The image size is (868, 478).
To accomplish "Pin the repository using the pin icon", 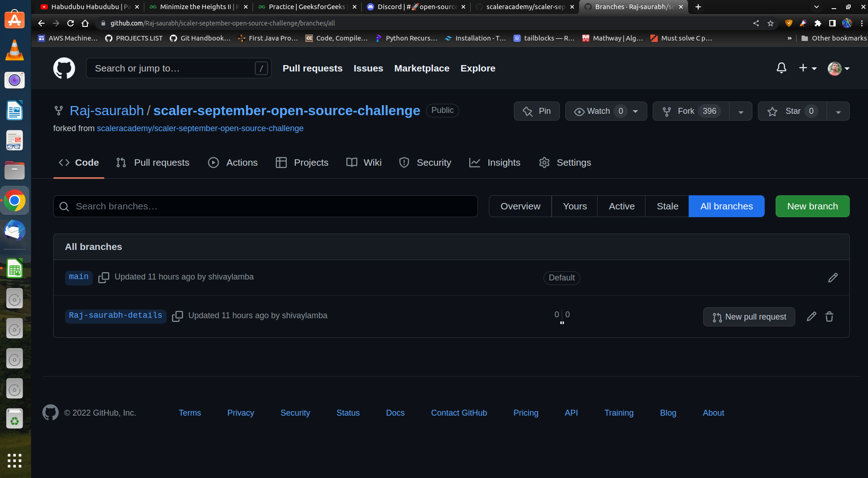I will pyautogui.click(x=536, y=111).
